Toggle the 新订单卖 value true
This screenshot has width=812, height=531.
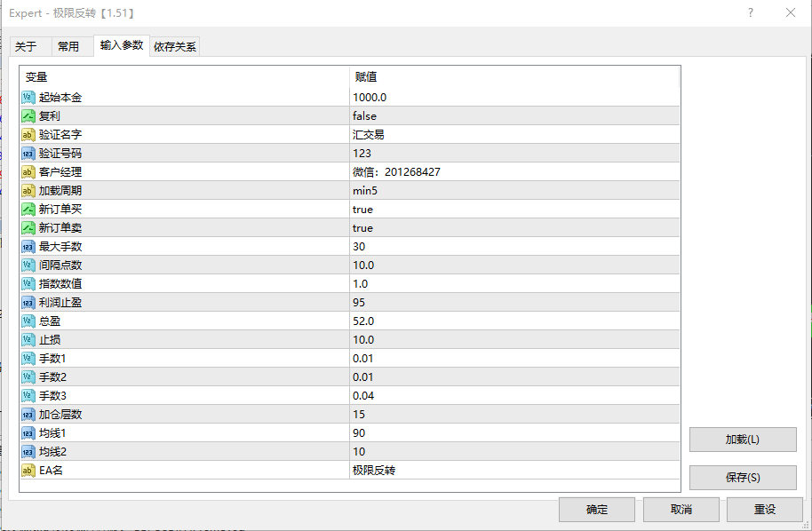514,227
